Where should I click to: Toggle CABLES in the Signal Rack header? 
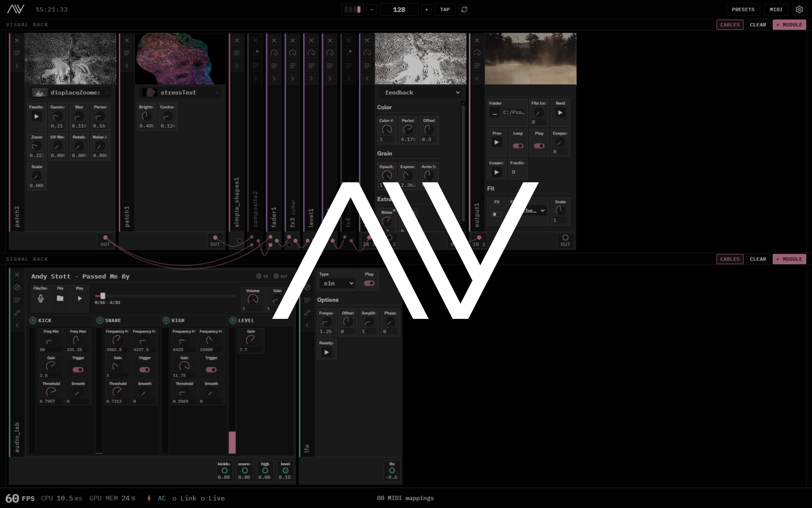click(x=730, y=259)
